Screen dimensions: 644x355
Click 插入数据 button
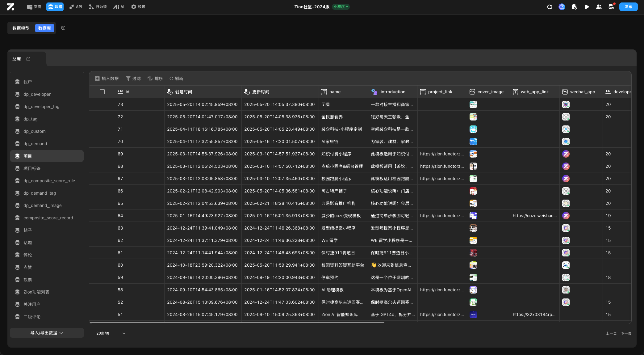pos(107,78)
